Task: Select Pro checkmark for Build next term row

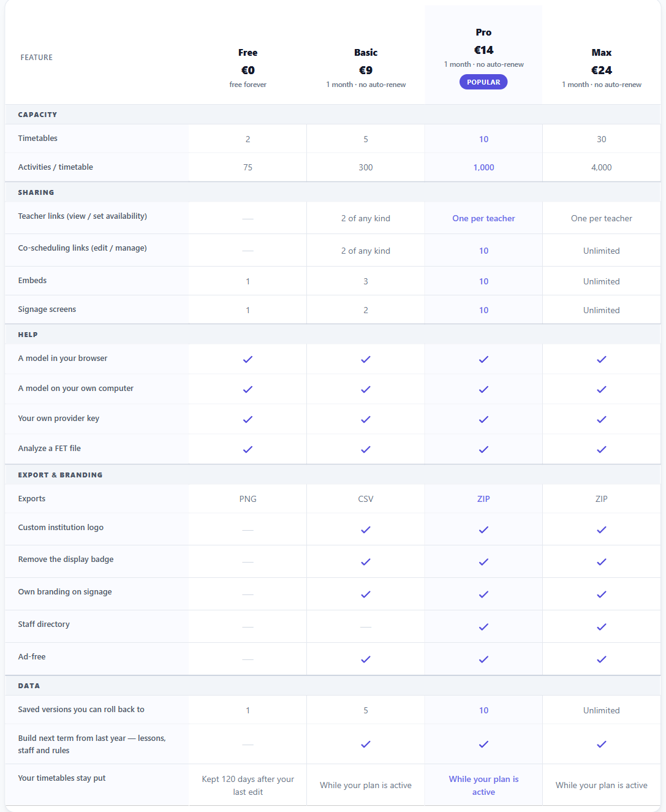Action: pos(483,744)
